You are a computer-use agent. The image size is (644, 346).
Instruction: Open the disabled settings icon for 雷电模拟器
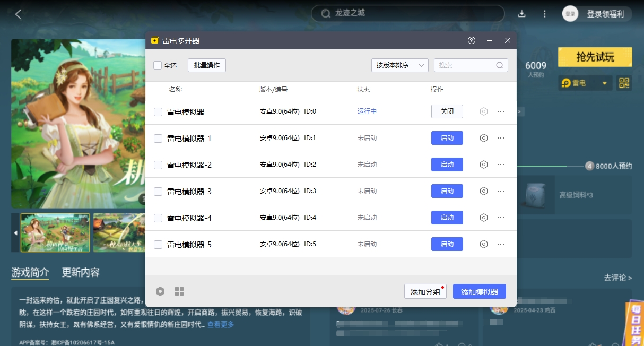(484, 111)
